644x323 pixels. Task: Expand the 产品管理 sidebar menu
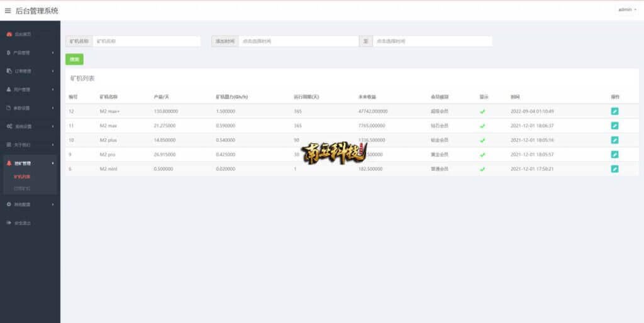pyautogui.click(x=30, y=52)
